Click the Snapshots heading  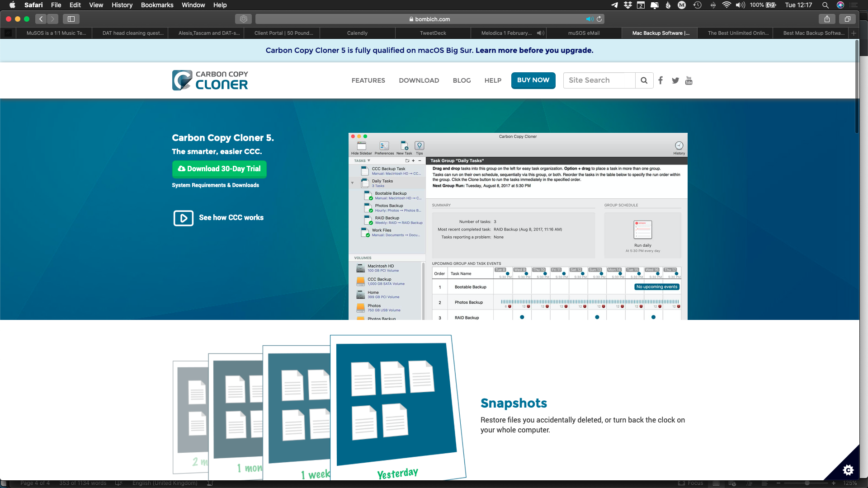point(514,403)
